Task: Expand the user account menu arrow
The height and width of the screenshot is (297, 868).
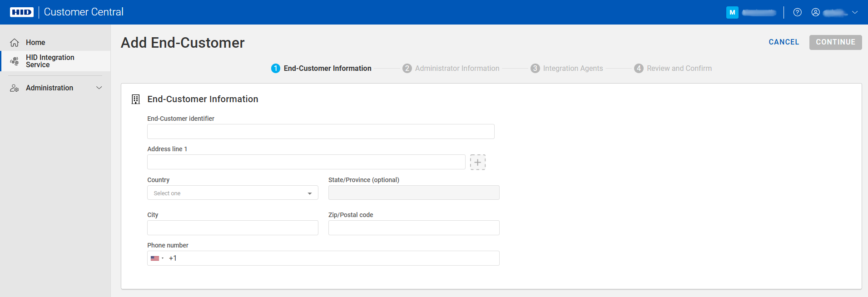Action: point(855,12)
